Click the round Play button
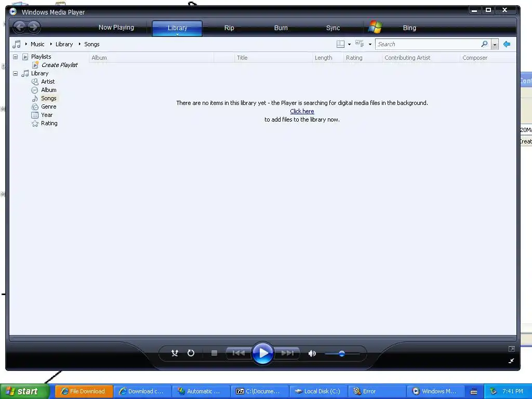The image size is (532, 399). pyautogui.click(x=263, y=353)
